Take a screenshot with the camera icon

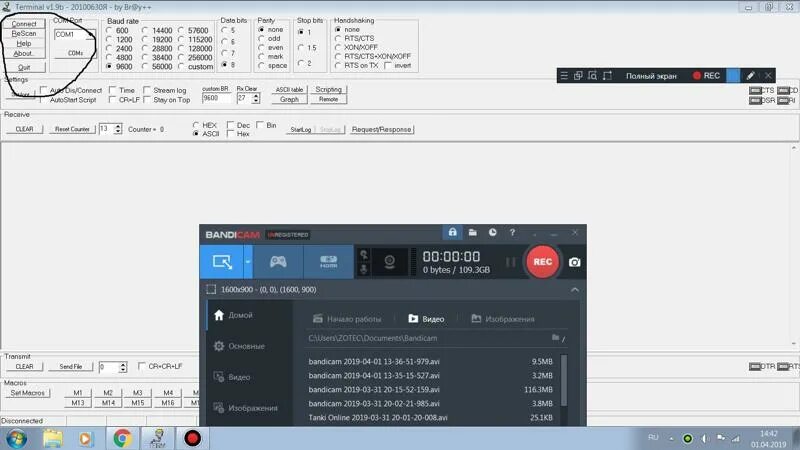click(574, 262)
